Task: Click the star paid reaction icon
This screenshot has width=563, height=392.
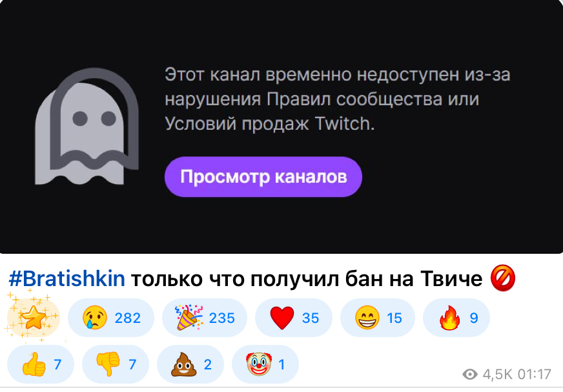Action: [x=34, y=318]
